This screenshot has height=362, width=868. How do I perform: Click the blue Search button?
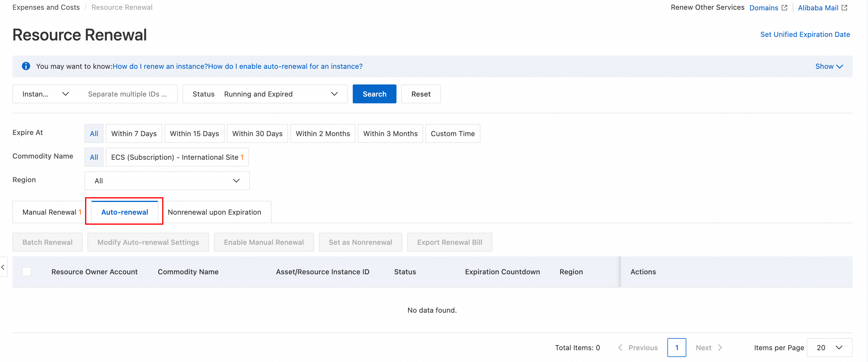coord(374,94)
